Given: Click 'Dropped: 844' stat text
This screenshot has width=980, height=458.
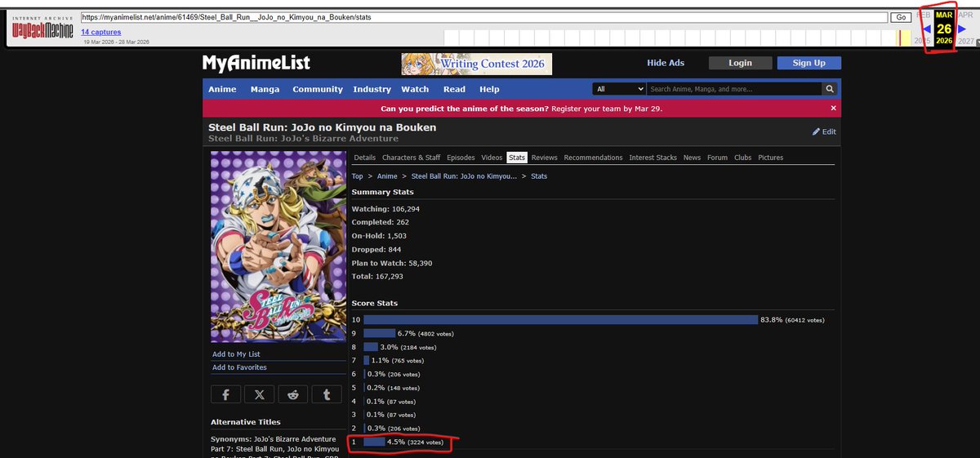Looking at the screenshot, I should point(376,249).
